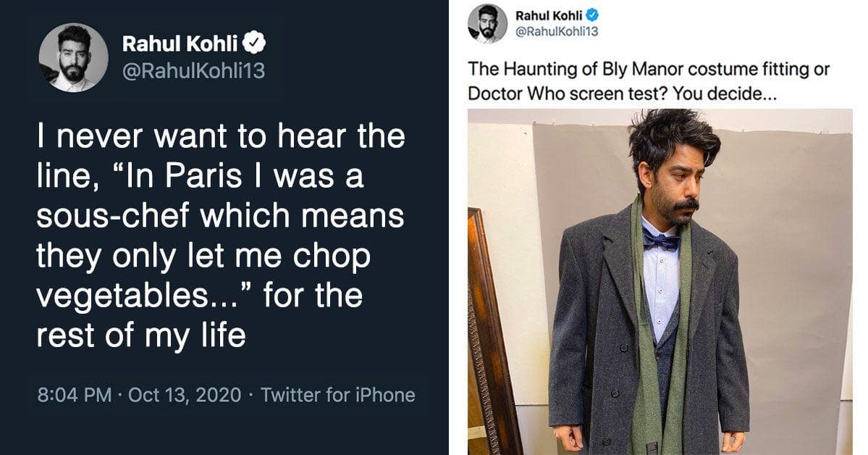Open the Twitter for iPhone source link

(337, 395)
